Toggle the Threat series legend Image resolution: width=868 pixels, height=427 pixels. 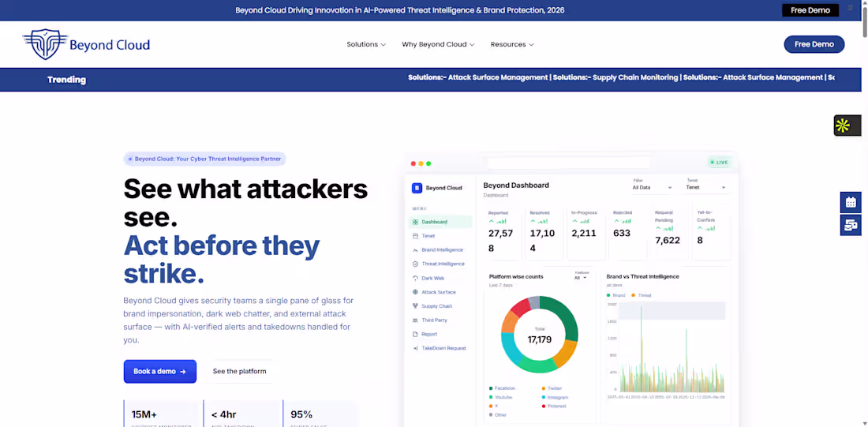pos(642,295)
